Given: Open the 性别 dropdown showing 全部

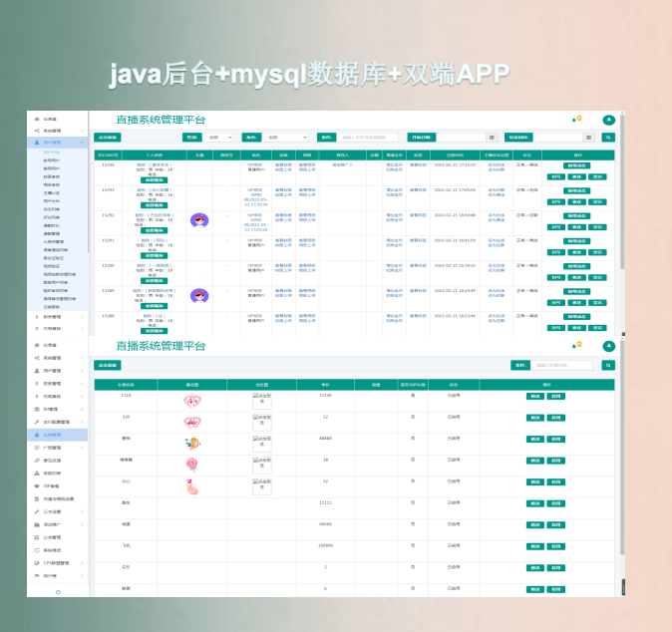Looking at the screenshot, I should click(x=218, y=138).
